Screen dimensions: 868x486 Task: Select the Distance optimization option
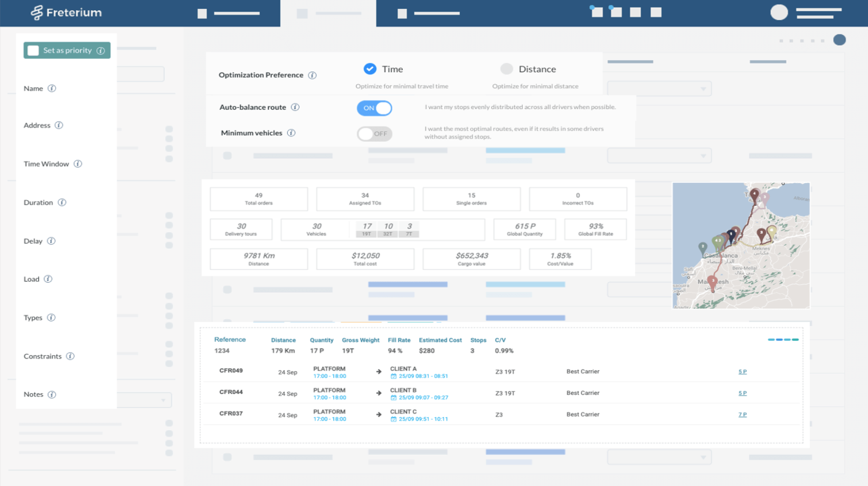pos(507,69)
